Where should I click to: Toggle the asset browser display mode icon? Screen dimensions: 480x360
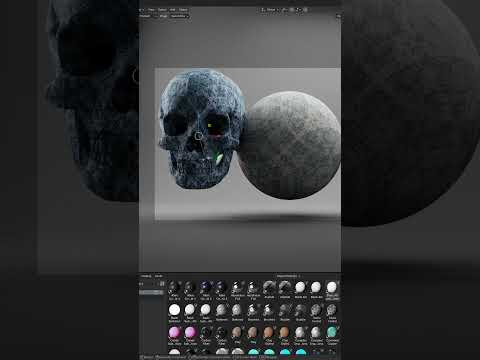pyautogui.click(x=162, y=284)
